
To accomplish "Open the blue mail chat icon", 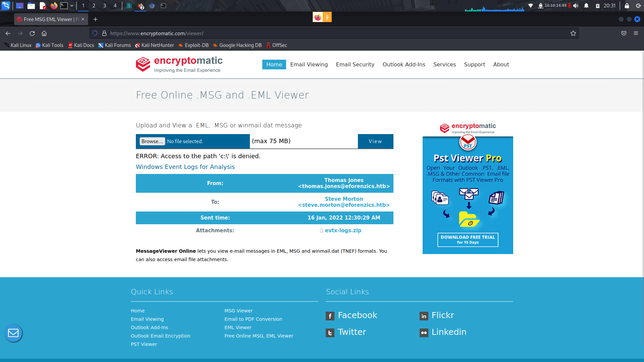I will (x=13, y=333).
